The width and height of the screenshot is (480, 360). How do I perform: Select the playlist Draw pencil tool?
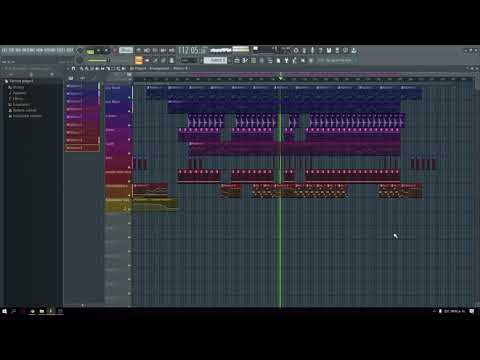coord(81,68)
